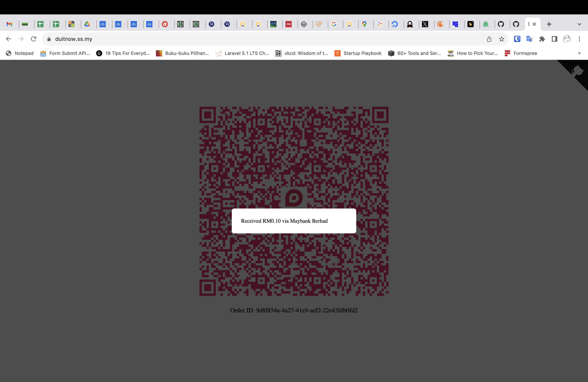Image resolution: width=588 pixels, height=382 pixels.
Task: Click the Order ID text line
Action: (294, 310)
